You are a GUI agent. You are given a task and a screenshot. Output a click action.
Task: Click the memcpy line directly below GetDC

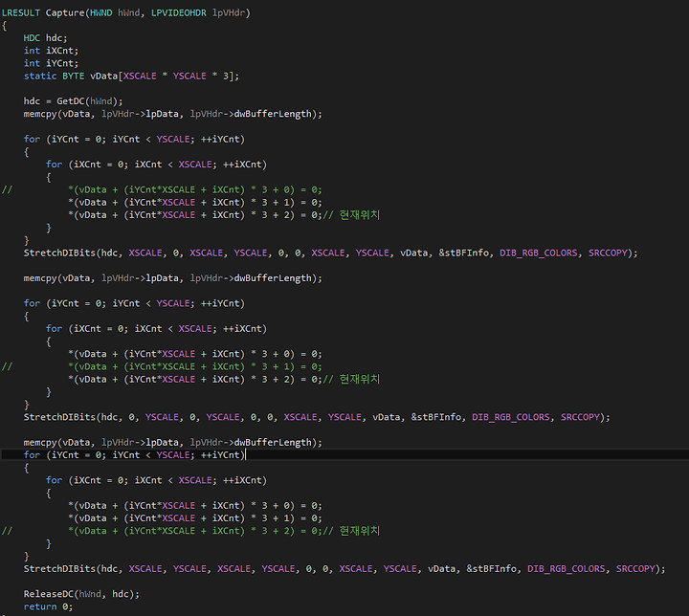(x=172, y=114)
